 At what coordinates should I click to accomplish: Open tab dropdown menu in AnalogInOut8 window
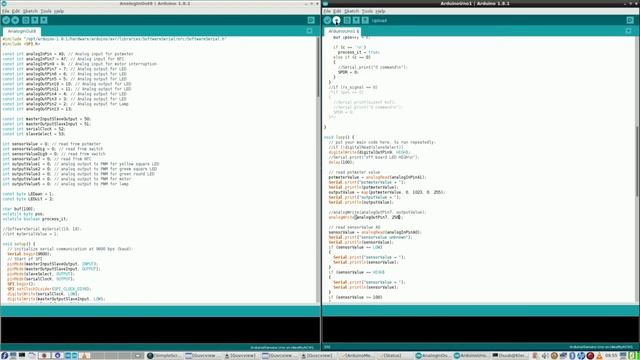pyautogui.click(x=309, y=31)
